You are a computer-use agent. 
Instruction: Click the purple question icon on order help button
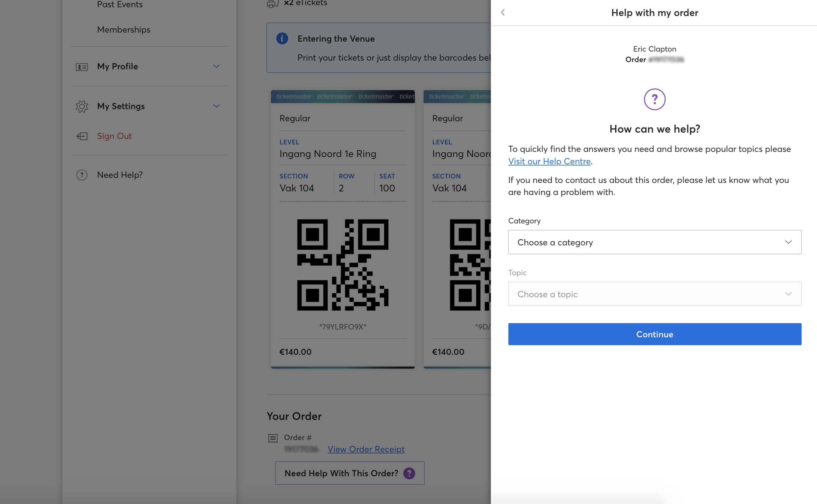409,473
